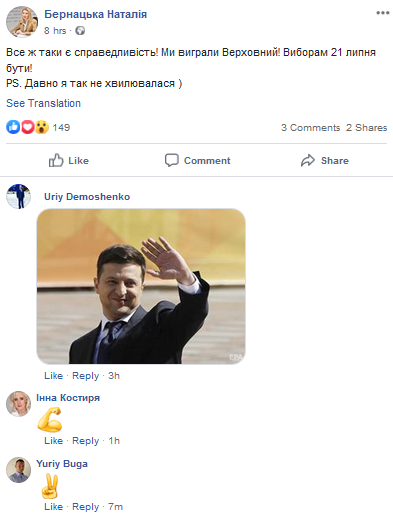Open the 3 Comments link
Viewport: 393px width, 521px height.
pos(310,128)
